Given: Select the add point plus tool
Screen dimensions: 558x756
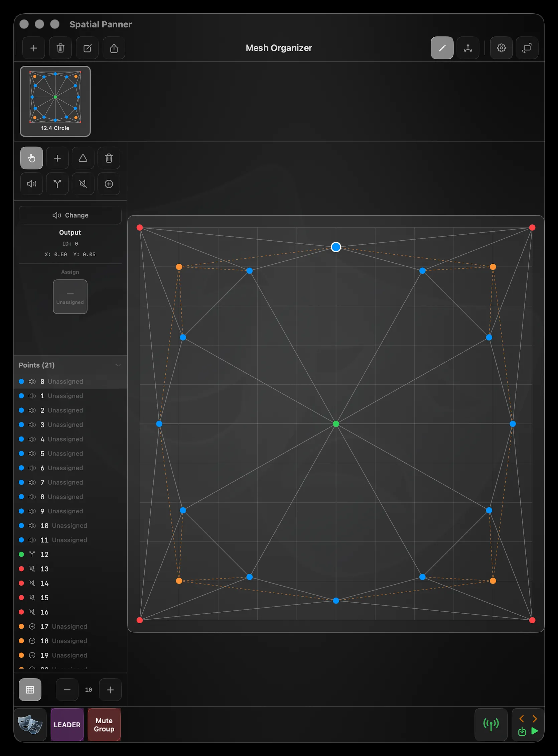Looking at the screenshot, I should [x=57, y=158].
